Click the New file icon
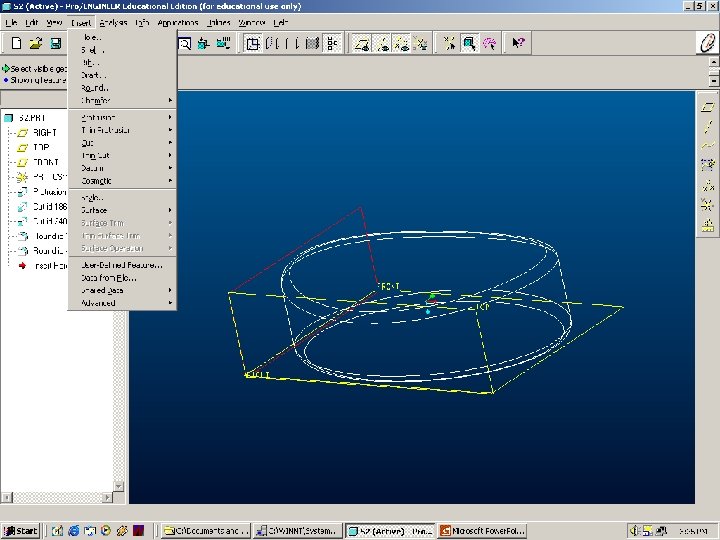 (x=17, y=43)
